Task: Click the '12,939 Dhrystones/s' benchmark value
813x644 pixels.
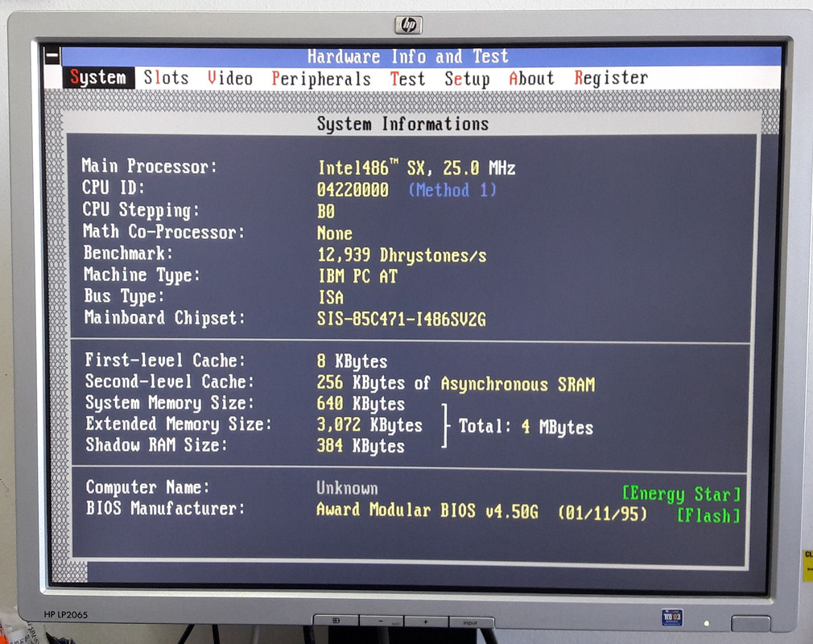Action: (x=402, y=255)
